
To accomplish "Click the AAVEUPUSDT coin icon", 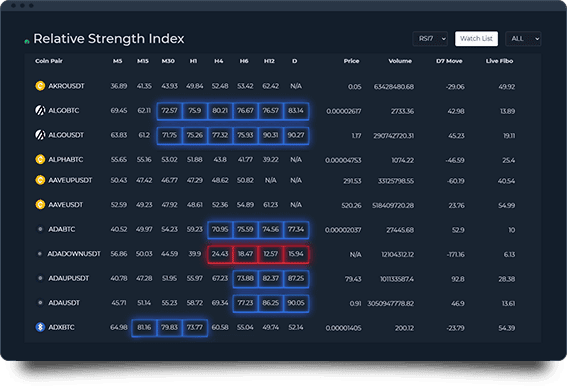I will (x=40, y=180).
